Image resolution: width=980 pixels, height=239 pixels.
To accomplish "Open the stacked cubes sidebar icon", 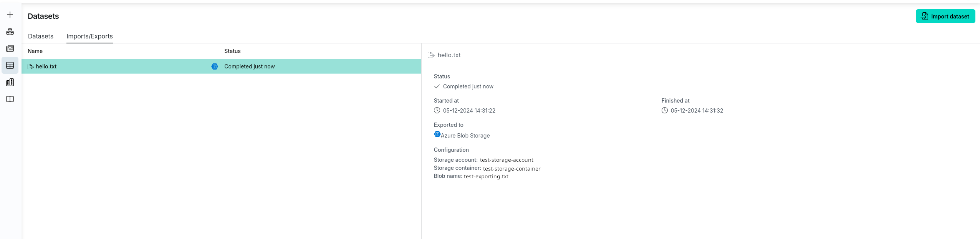I will [x=10, y=32].
